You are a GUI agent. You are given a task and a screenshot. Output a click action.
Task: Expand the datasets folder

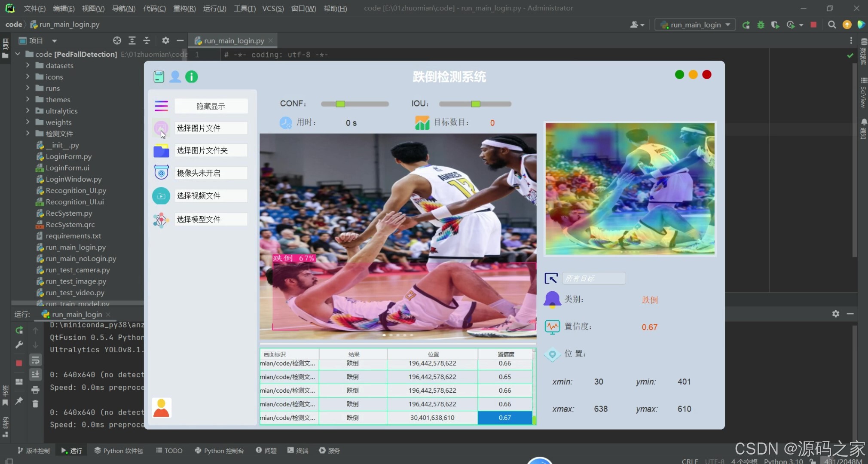pos(28,65)
